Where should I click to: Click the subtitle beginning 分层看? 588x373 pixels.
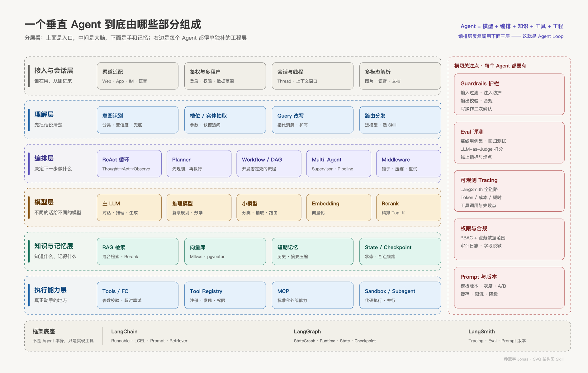(135, 38)
